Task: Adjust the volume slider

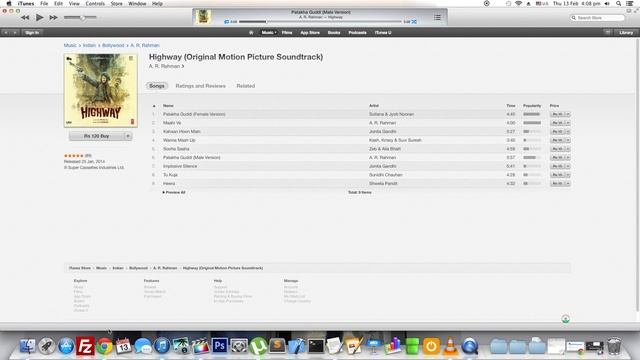Action: (x=80, y=18)
